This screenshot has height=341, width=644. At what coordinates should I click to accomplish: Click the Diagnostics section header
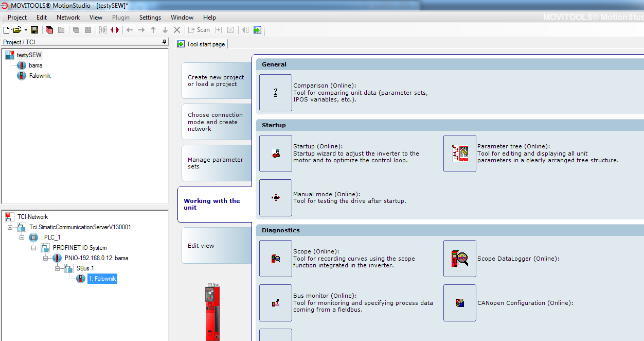[x=450, y=230]
